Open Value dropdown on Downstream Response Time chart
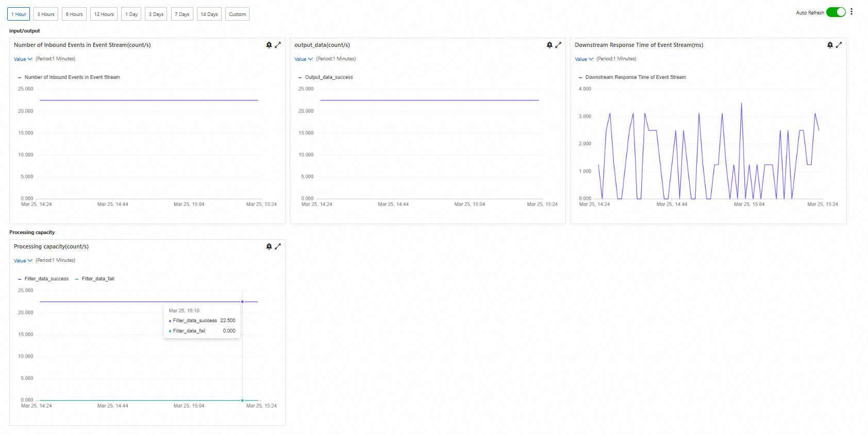This screenshot has height=435, width=868. point(584,59)
